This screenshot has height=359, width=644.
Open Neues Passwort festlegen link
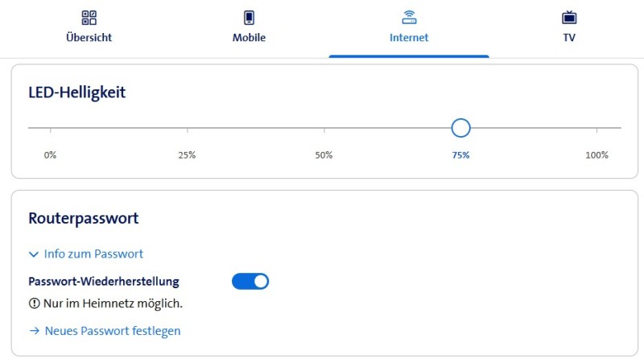(113, 331)
